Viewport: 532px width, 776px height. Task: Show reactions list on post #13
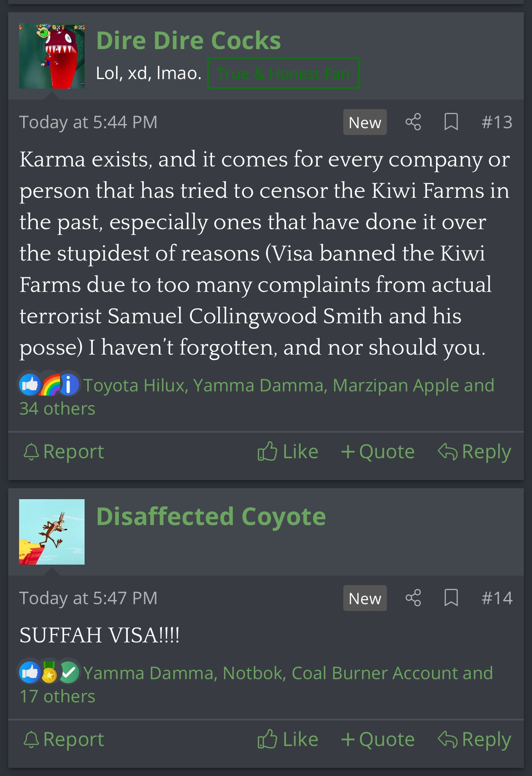click(x=287, y=386)
